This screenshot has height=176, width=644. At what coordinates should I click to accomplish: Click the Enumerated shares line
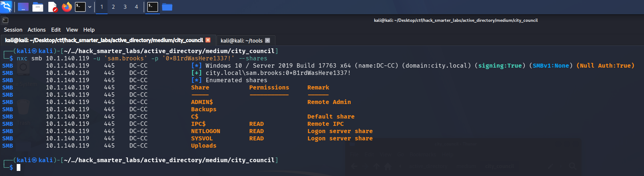click(x=237, y=80)
